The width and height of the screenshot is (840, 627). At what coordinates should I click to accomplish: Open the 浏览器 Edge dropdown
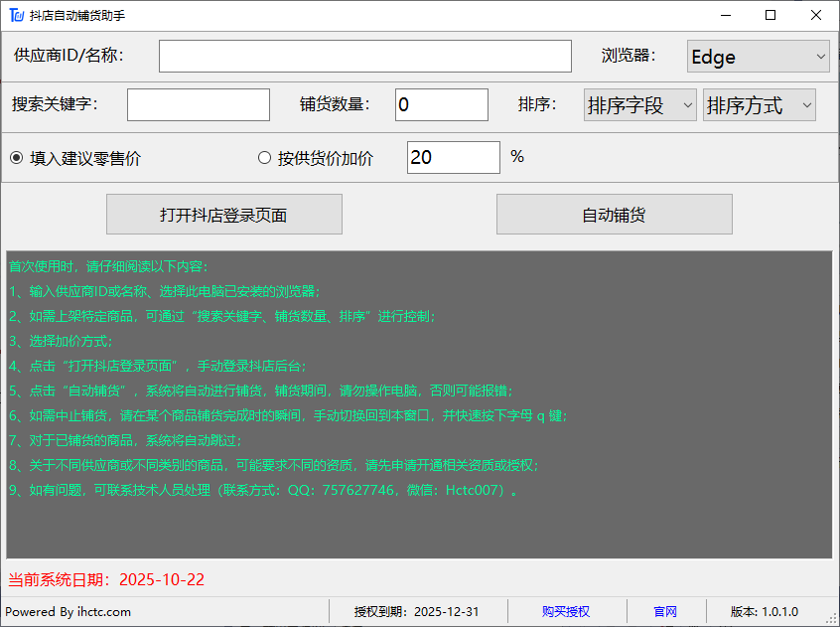click(x=759, y=57)
